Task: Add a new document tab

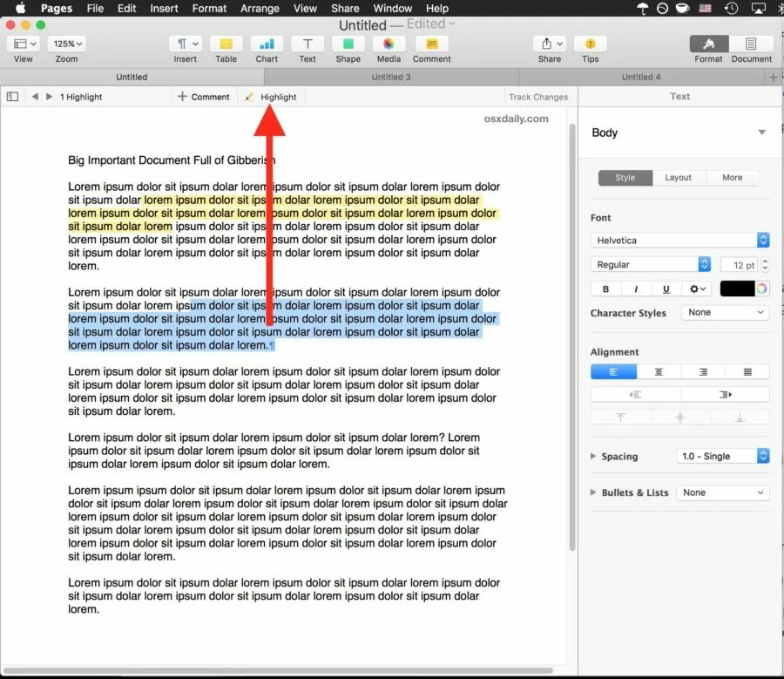Action: click(773, 77)
